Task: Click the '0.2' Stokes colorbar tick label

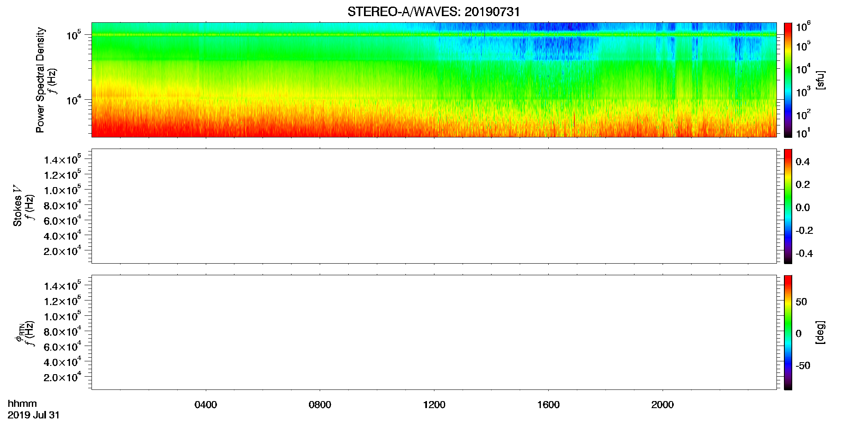Action: pos(803,185)
